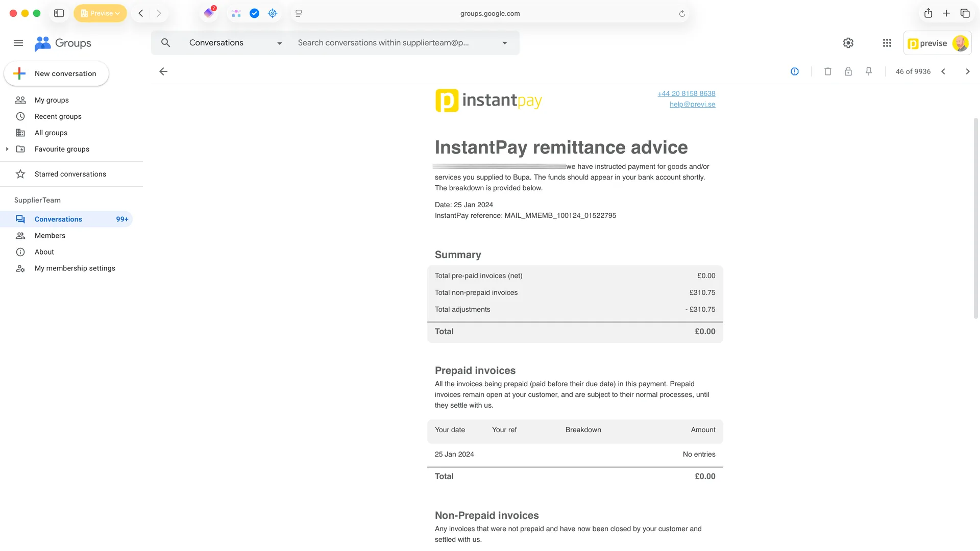Click the help@previ.se email link
The image size is (980, 551).
(692, 104)
